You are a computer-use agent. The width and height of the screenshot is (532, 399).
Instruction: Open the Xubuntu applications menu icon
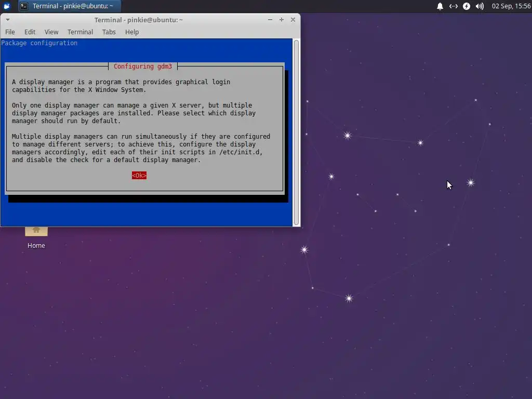(x=7, y=6)
